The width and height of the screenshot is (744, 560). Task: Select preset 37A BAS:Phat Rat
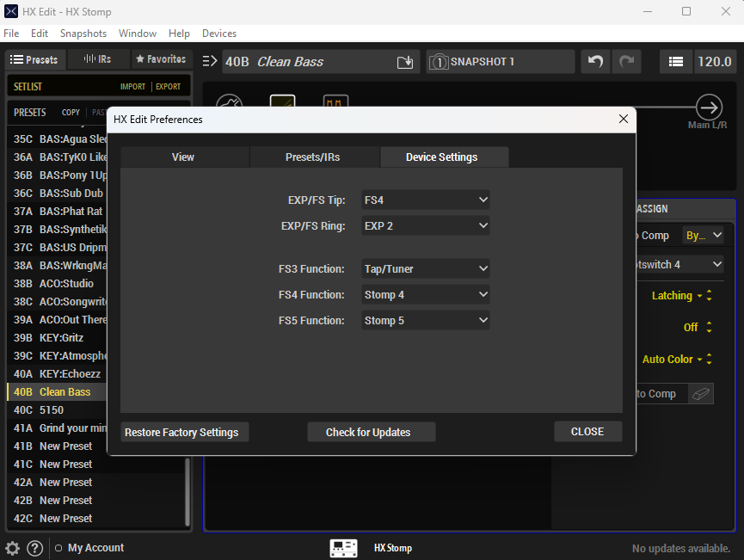[x=57, y=212]
